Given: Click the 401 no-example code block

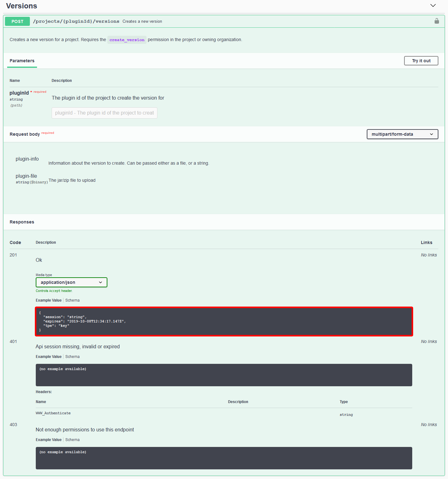Looking at the screenshot, I should pyautogui.click(x=224, y=375).
